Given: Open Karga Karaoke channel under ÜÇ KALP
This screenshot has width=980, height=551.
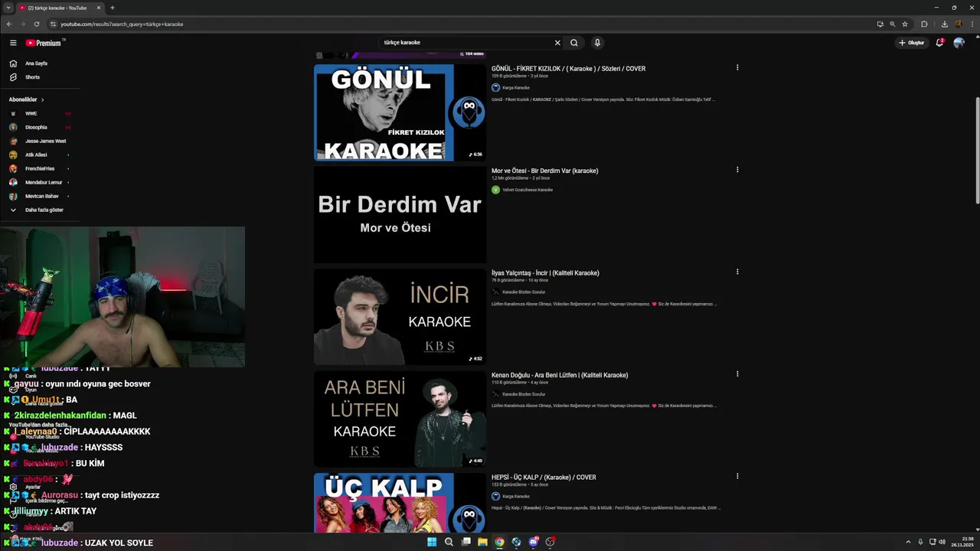Looking at the screenshot, I should coord(516,497).
